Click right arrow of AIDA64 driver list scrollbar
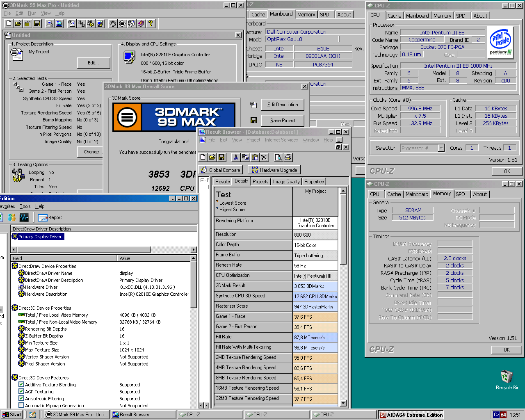Image resolution: width=525 pixels, height=420 pixels. pyautogui.click(x=194, y=249)
